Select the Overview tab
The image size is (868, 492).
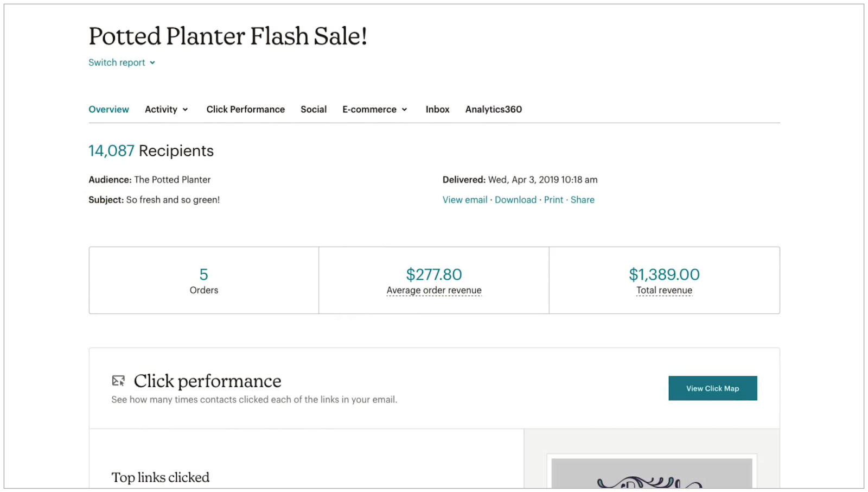[108, 109]
